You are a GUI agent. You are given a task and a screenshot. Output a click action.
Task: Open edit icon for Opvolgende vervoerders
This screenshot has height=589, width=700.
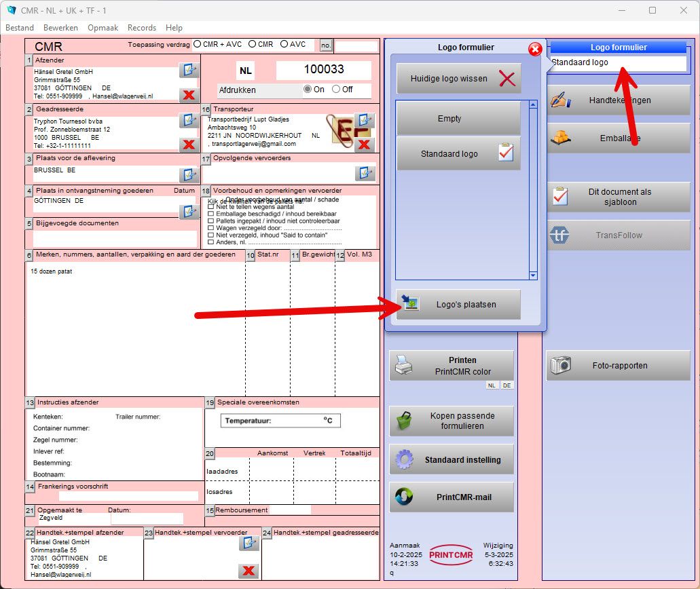(365, 172)
